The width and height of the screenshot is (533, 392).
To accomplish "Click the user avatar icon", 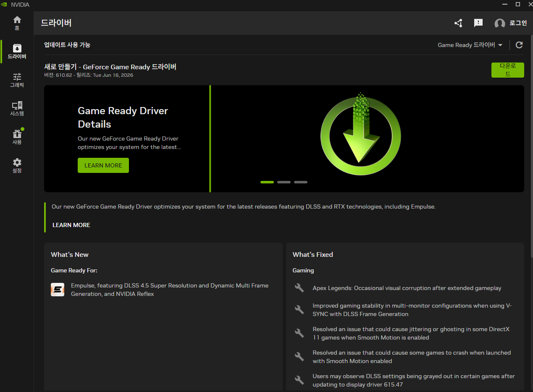I will click(500, 24).
